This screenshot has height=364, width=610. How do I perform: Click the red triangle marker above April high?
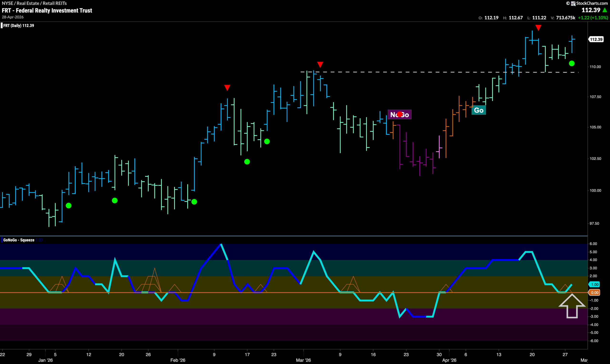(538, 28)
